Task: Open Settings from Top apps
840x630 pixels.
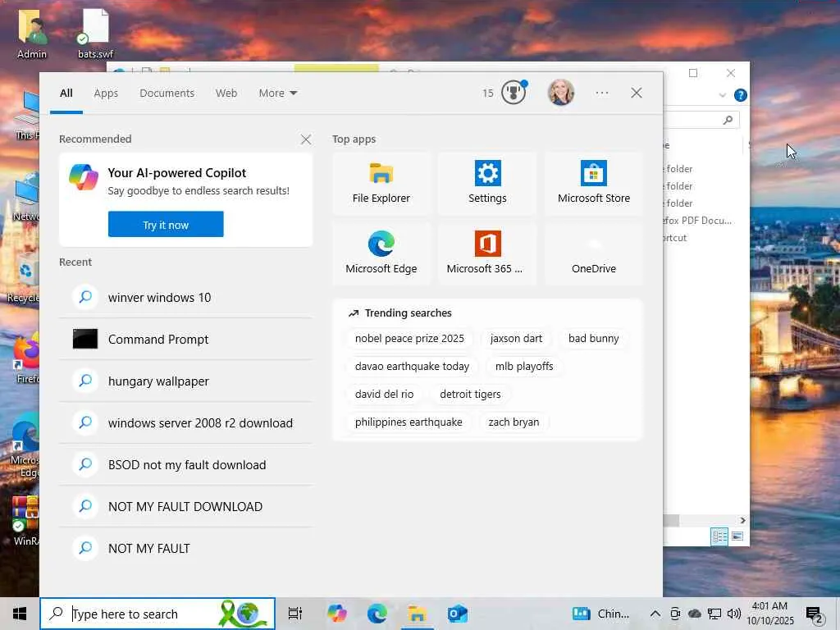Action: click(487, 183)
